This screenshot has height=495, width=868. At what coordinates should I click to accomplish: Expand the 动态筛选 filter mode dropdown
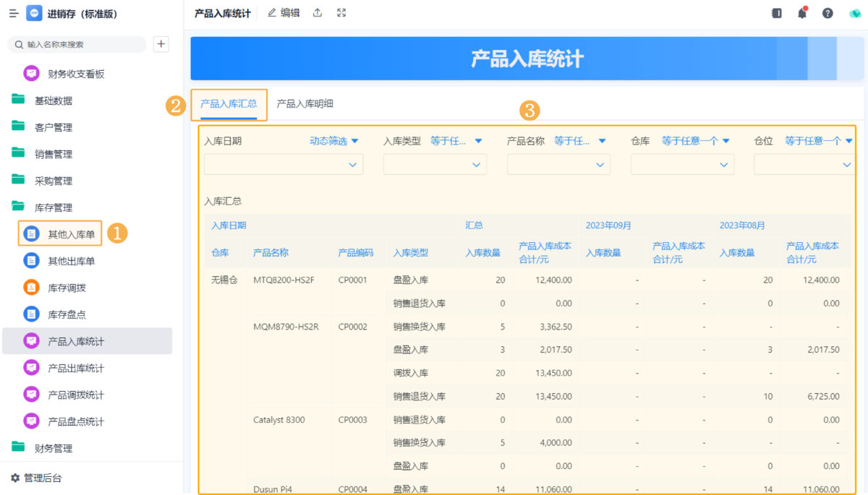pos(334,141)
